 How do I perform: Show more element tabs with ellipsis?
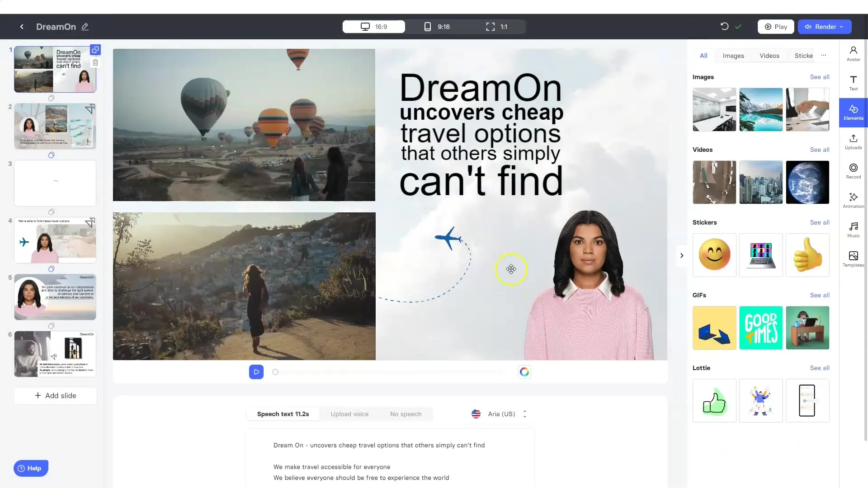(x=823, y=55)
